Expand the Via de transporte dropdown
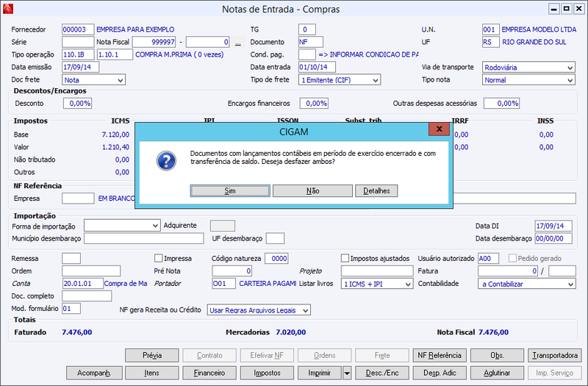The image size is (588, 386). tap(528, 67)
